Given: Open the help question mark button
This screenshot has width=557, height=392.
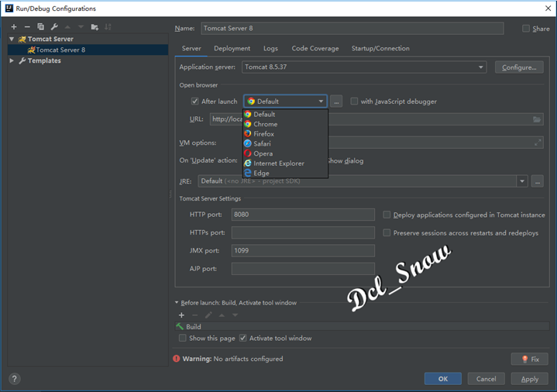Looking at the screenshot, I should 15,379.
